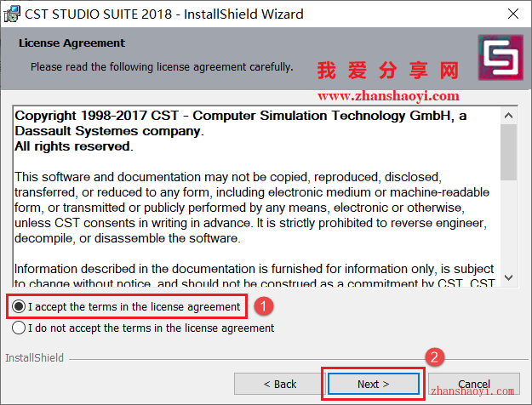This screenshot has width=532, height=405.
Task: Click the InstallShield label at bottom
Action: tap(34, 358)
